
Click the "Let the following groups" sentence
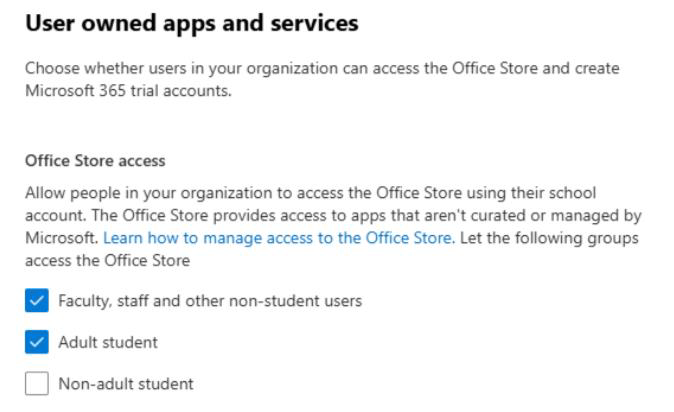coord(549,238)
